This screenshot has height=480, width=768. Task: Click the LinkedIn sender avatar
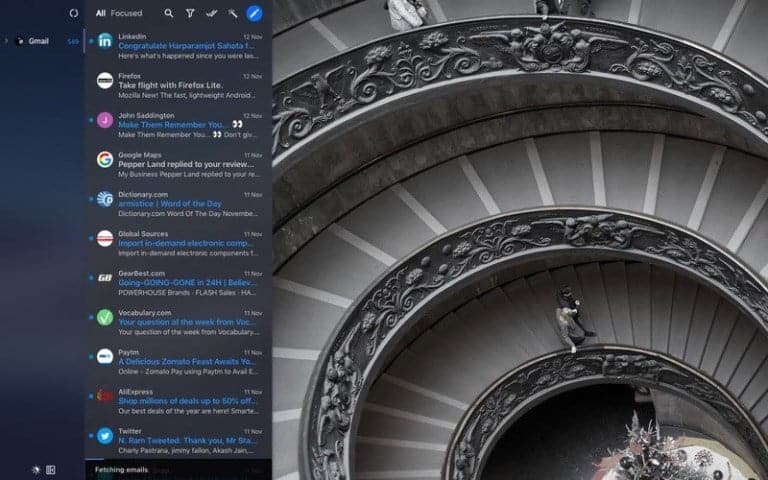[x=105, y=41]
